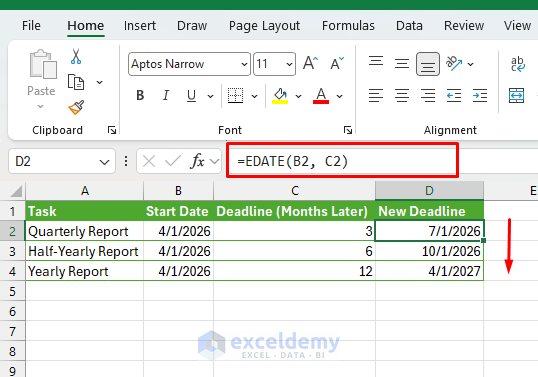Select the 10/1/2026 cell
This screenshot has width=538, height=377.
[x=430, y=251]
